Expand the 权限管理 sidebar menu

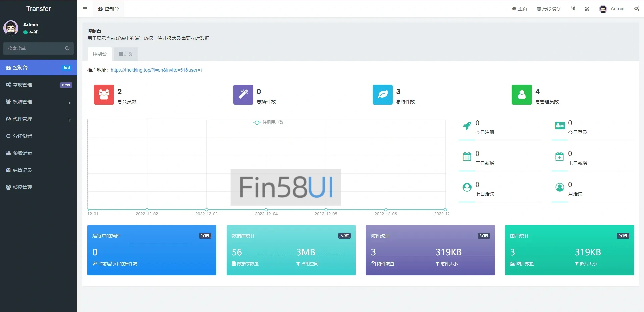tap(39, 102)
